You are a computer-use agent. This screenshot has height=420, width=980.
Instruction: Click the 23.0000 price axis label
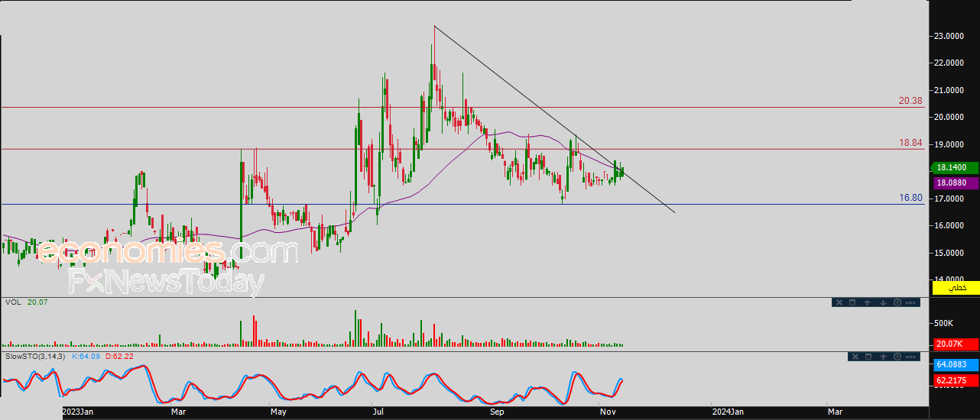[950, 36]
